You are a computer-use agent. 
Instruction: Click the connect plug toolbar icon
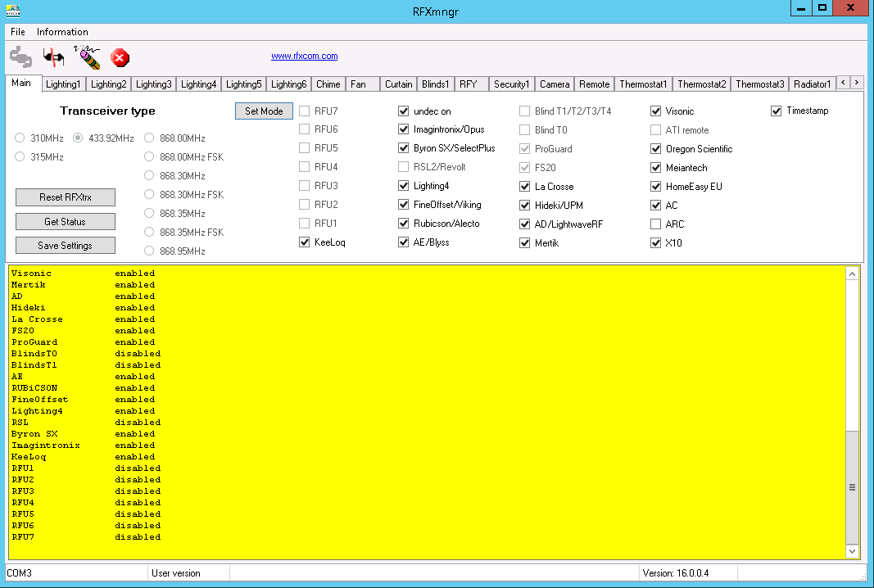click(20, 57)
